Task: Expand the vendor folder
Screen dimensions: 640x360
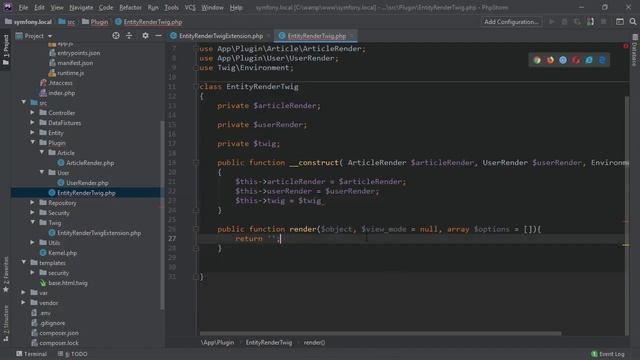Action: pos(24,302)
